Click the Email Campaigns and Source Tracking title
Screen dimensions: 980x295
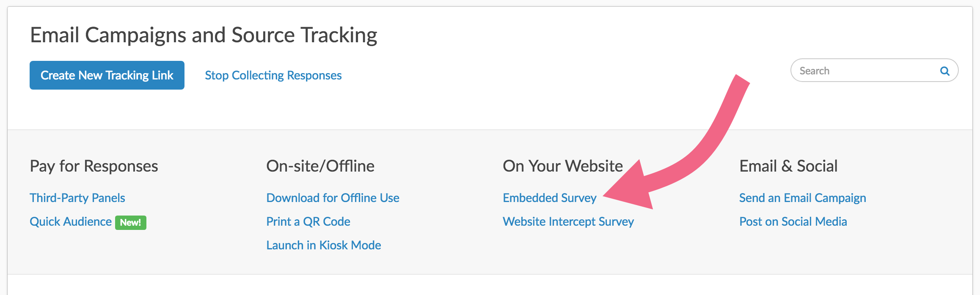point(204,35)
